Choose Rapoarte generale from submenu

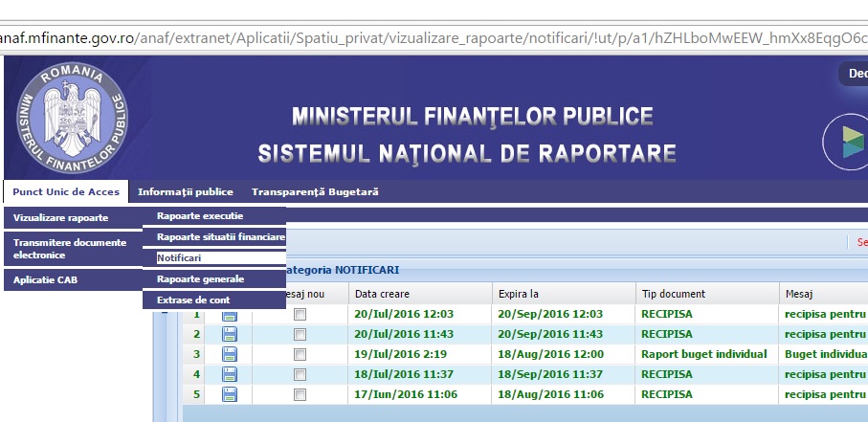[214, 279]
